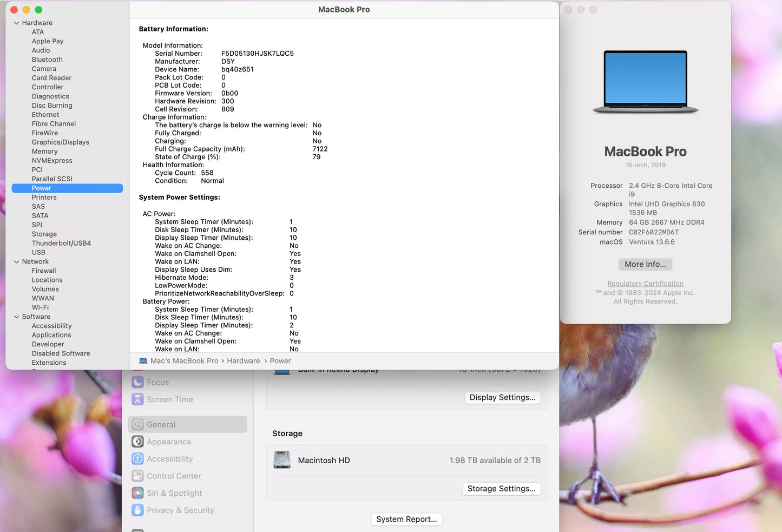Click the MacBook Pro laptop image
The height and width of the screenshot is (532, 782).
tap(645, 81)
